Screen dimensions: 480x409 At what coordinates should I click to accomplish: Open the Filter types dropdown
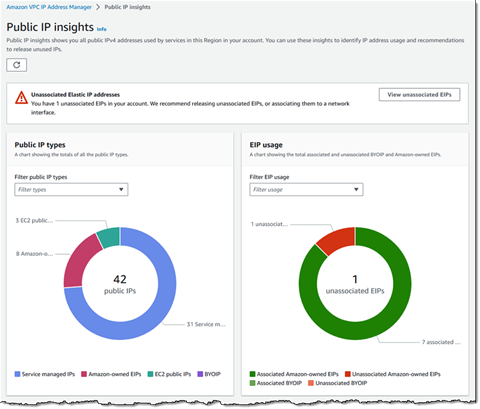pyautogui.click(x=71, y=189)
